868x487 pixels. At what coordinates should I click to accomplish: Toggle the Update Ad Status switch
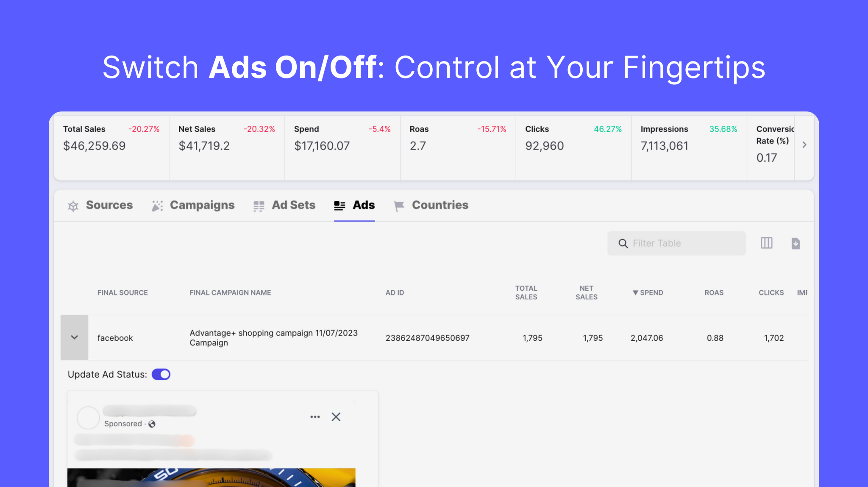pyautogui.click(x=161, y=374)
